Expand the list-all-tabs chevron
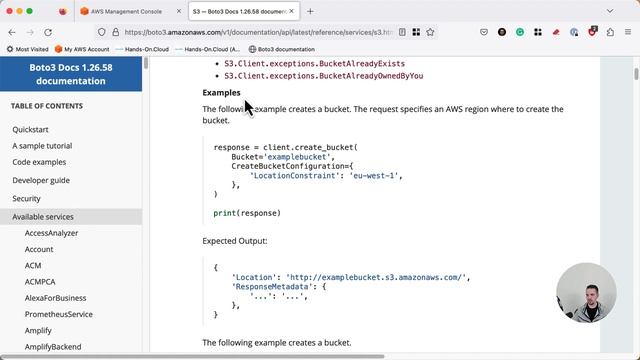640x360 pixels. [610, 11]
